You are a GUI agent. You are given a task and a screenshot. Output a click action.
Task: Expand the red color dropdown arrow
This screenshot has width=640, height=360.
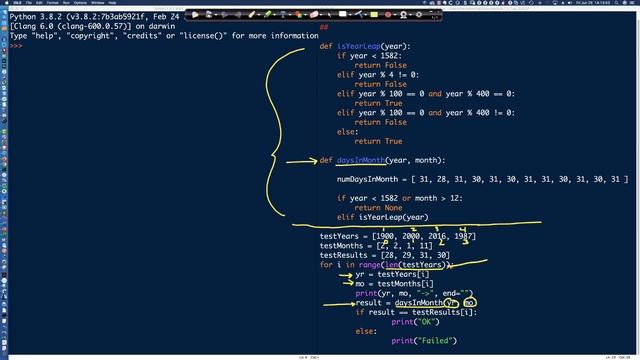click(395, 15)
